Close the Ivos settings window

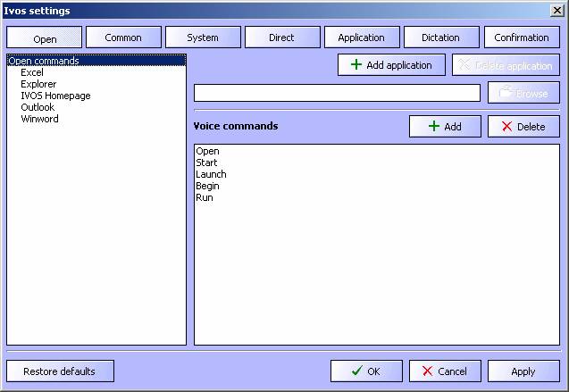(x=557, y=10)
